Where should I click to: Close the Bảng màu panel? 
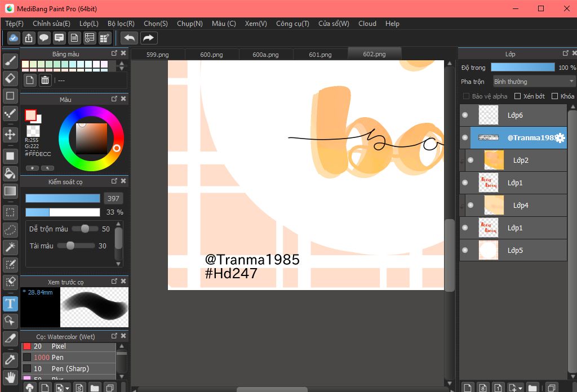pyautogui.click(x=123, y=54)
